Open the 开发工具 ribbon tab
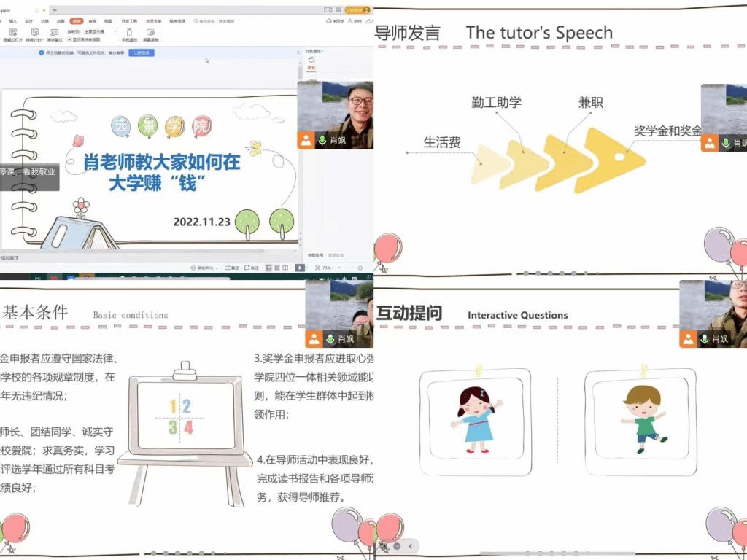The width and height of the screenshot is (747, 560). [131, 21]
